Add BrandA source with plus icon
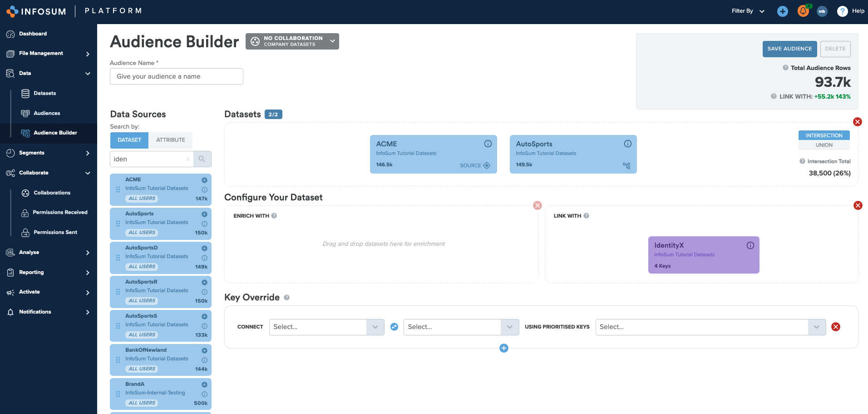 click(x=204, y=384)
